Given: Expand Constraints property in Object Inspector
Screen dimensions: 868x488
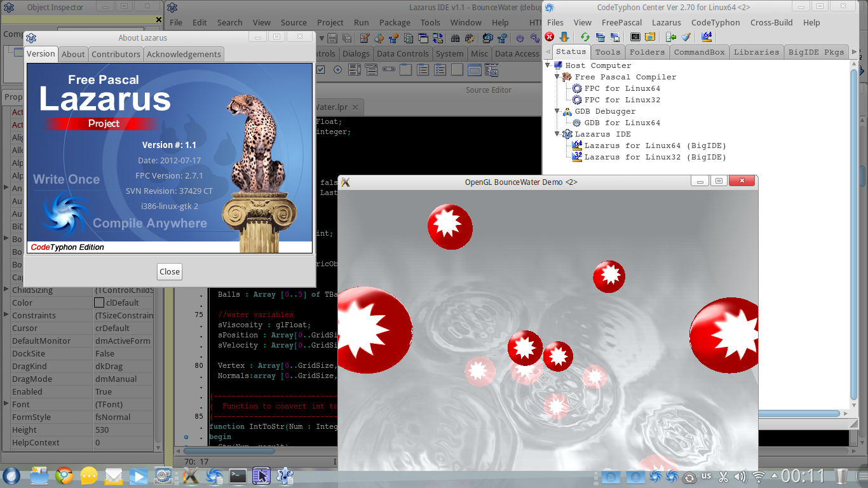Looking at the screenshot, I should click(x=6, y=315).
